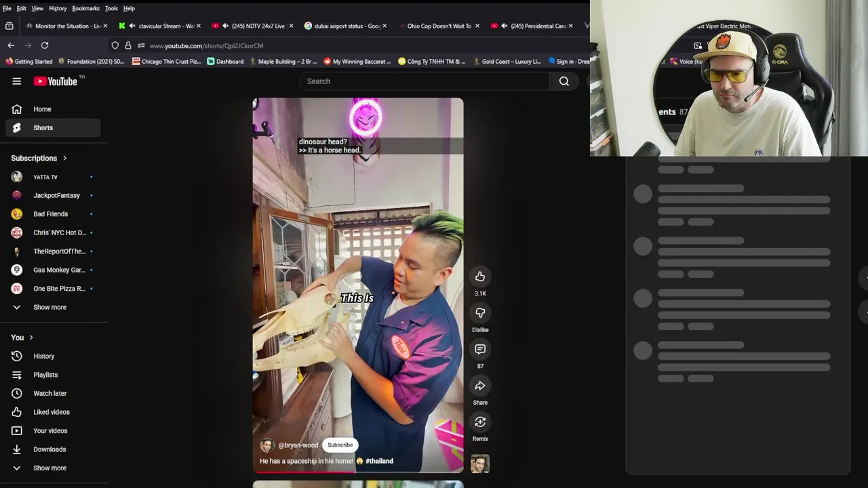
Task: Open Chicago Thin Crust Pizza bookmark
Action: [167, 62]
